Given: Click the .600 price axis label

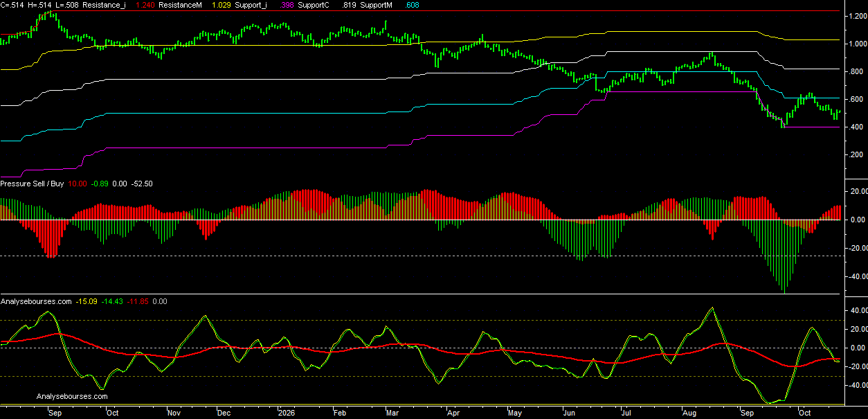Looking at the screenshot, I should (858, 99).
